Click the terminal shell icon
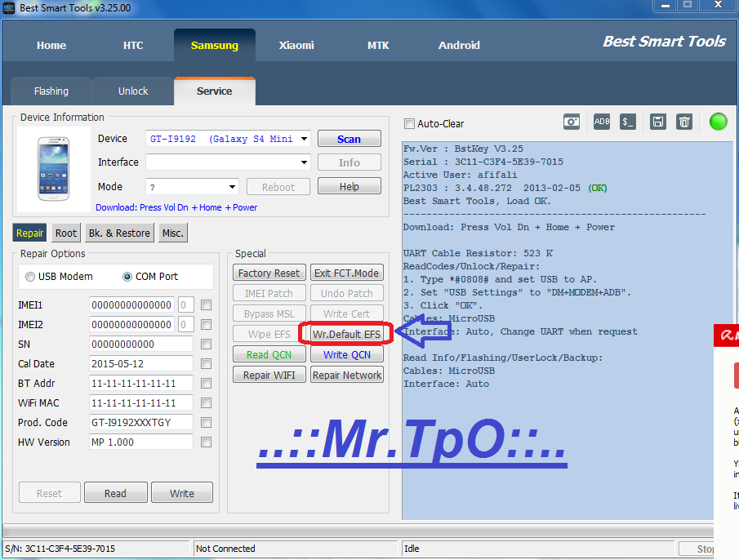The image size is (739, 560). pyautogui.click(x=627, y=122)
